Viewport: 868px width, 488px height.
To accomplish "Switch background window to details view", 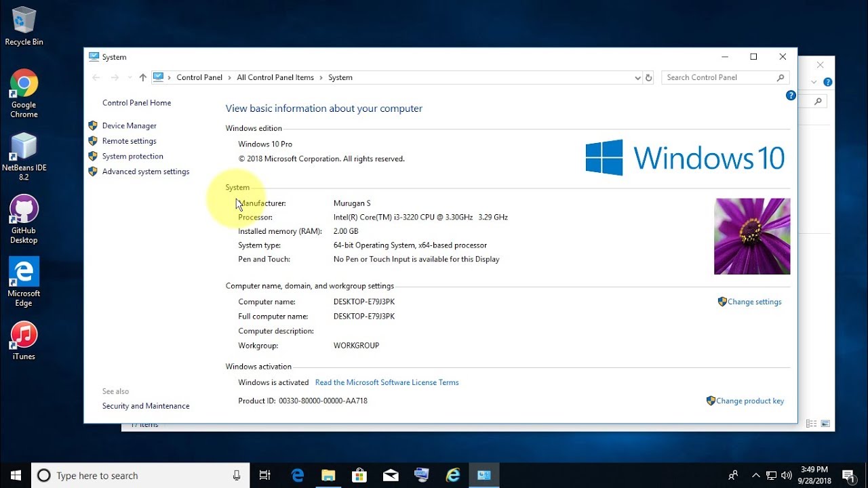I will tap(811, 424).
